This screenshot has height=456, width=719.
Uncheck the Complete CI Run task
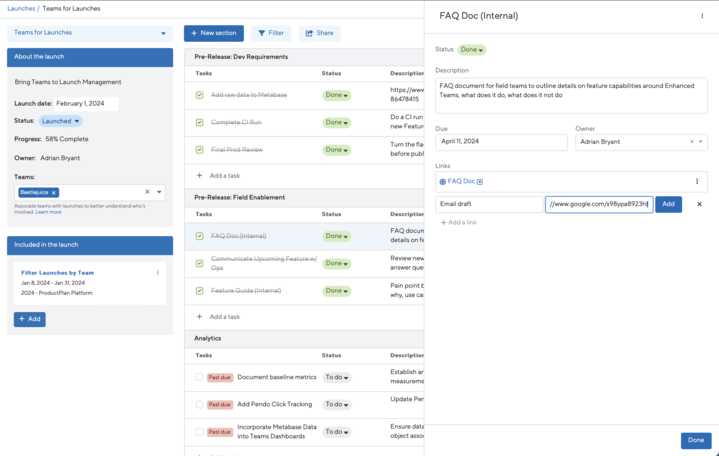click(x=200, y=123)
